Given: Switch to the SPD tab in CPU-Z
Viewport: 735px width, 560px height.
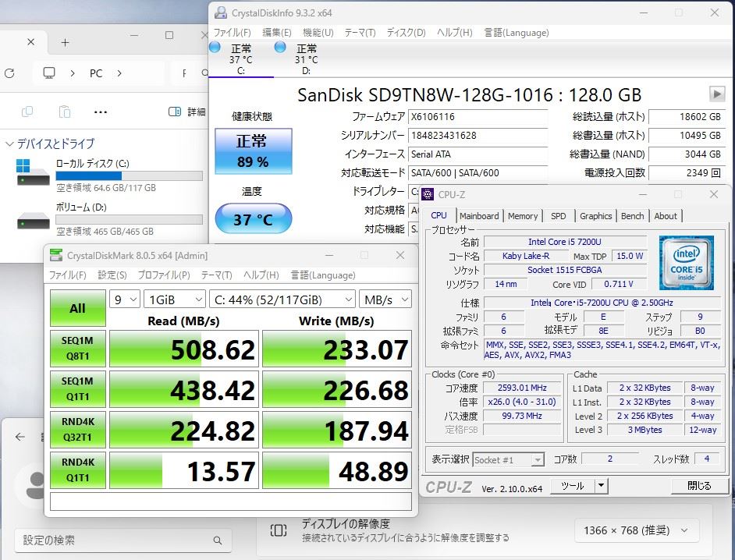Looking at the screenshot, I should [x=559, y=216].
